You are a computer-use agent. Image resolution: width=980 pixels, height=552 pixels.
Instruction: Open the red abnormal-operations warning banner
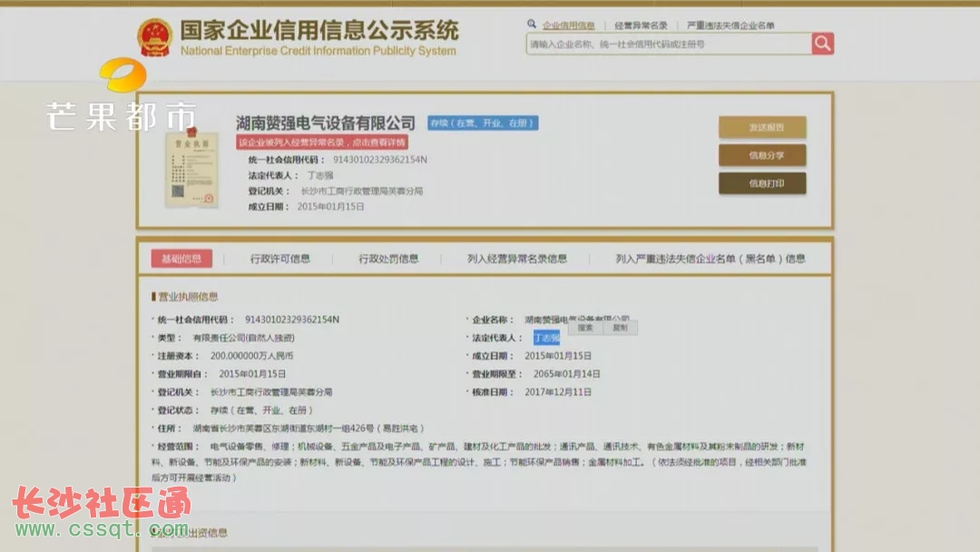click(322, 143)
